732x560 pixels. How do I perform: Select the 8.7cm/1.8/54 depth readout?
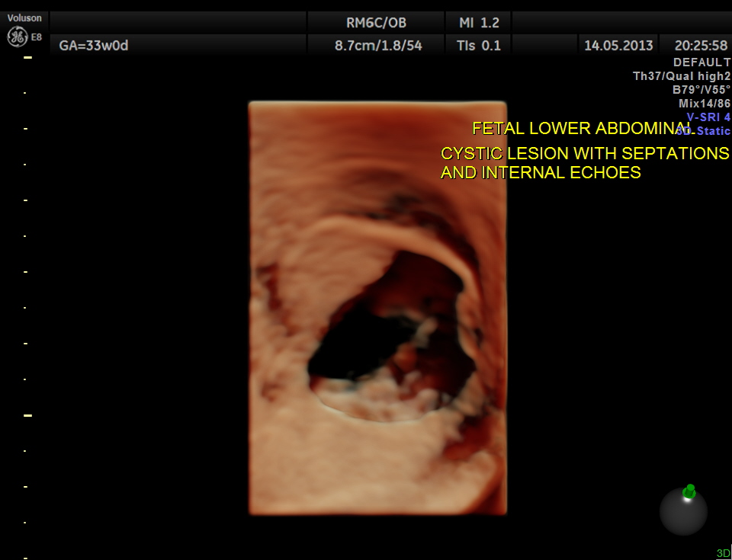pos(378,45)
